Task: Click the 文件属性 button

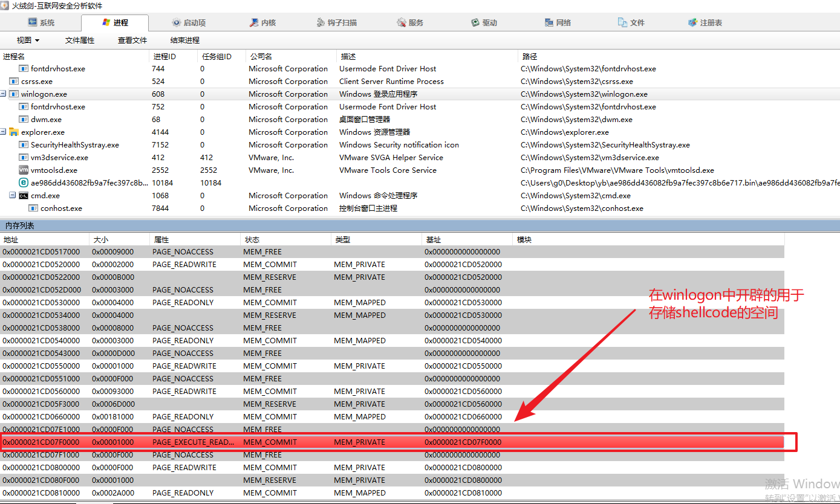Action: coord(80,40)
